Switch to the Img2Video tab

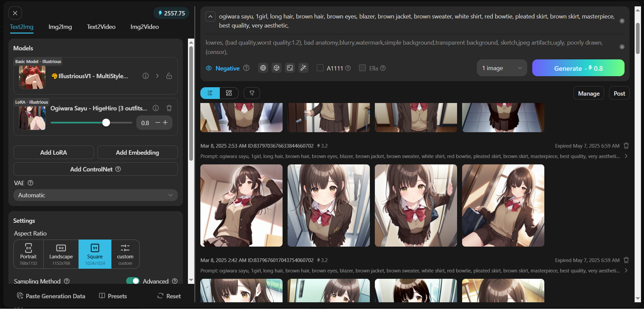pyautogui.click(x=145, y=27)
